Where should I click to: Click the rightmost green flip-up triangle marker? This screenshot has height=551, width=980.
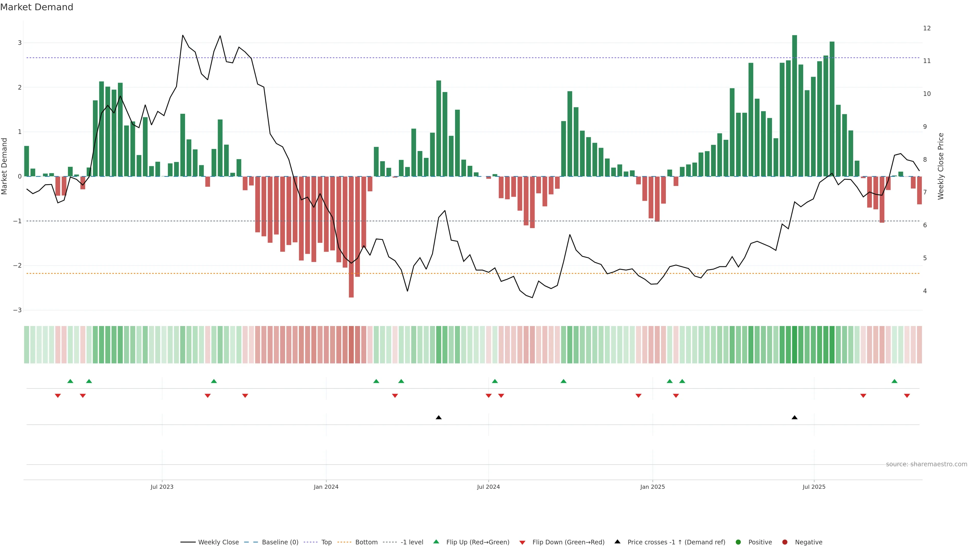(895, 381)
